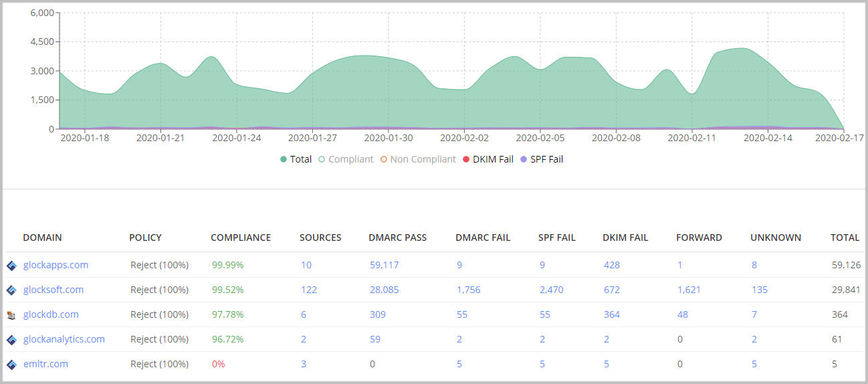Click the glockapps.com domain favicon

coord(11,266)
